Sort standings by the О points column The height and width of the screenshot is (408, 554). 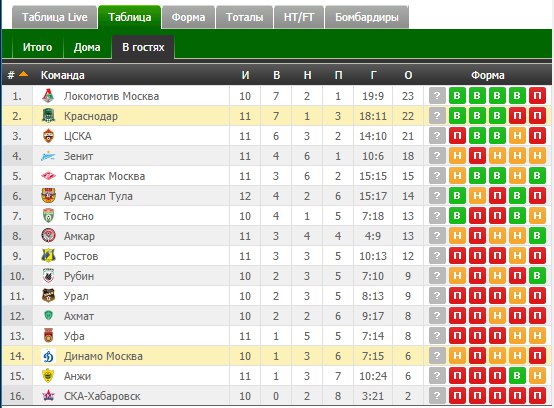click(408, 75)
